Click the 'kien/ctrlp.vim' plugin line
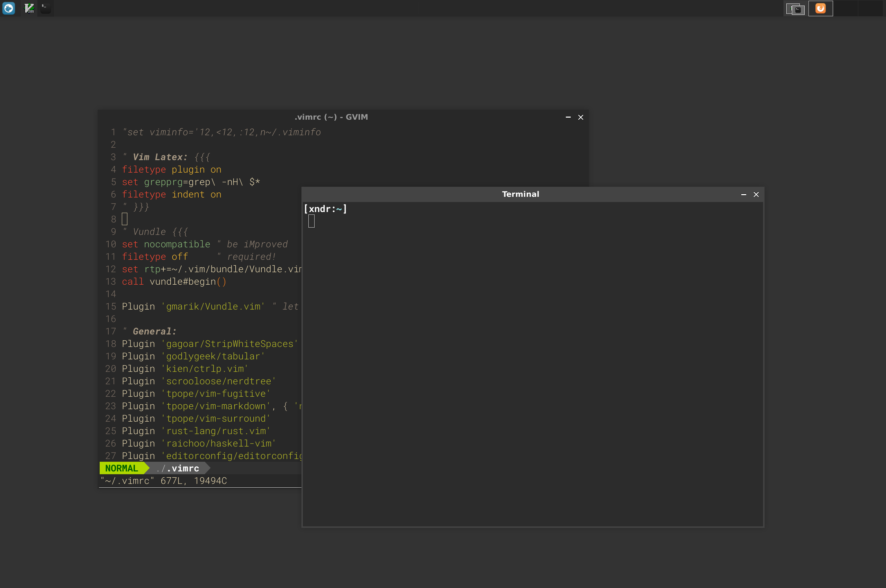This screenshot has height=588, width=886. pos(185,369)
